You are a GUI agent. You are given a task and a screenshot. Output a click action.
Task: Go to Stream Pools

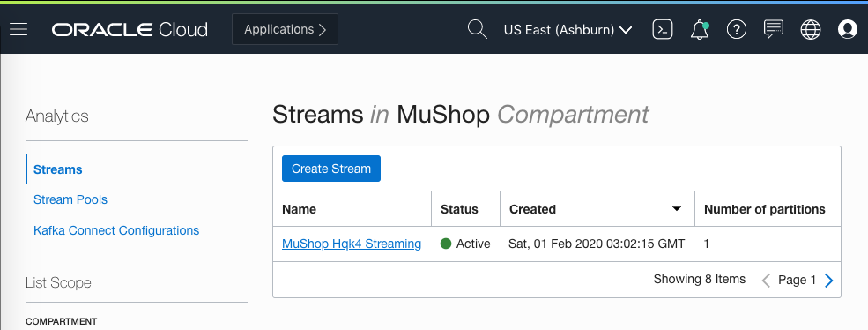point(70,199)
